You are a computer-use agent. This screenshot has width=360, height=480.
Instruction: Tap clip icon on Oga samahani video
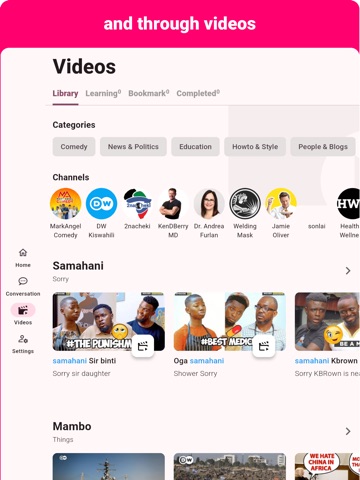264,346
